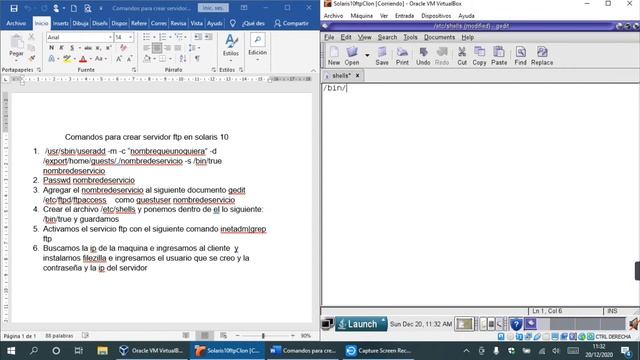Click the Increase indent icon in Word
Viewport: 640px width, 360px height.
tap(208, 37)
